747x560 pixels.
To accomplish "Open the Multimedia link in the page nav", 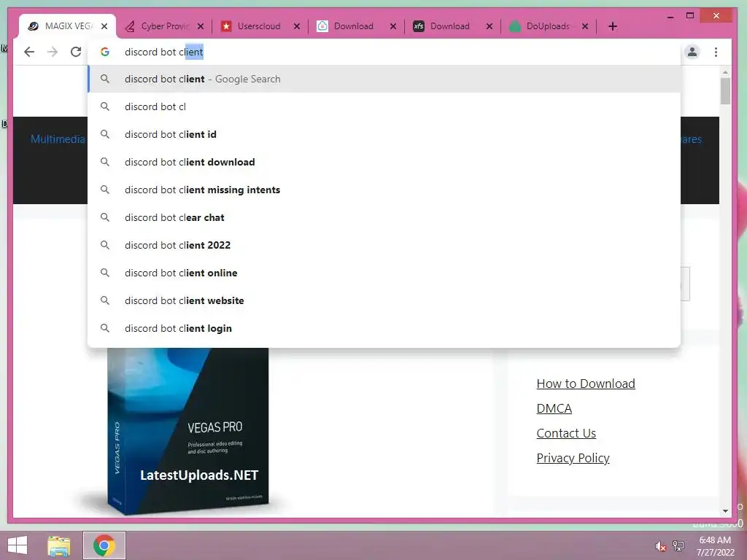I will tap(58, 139).
